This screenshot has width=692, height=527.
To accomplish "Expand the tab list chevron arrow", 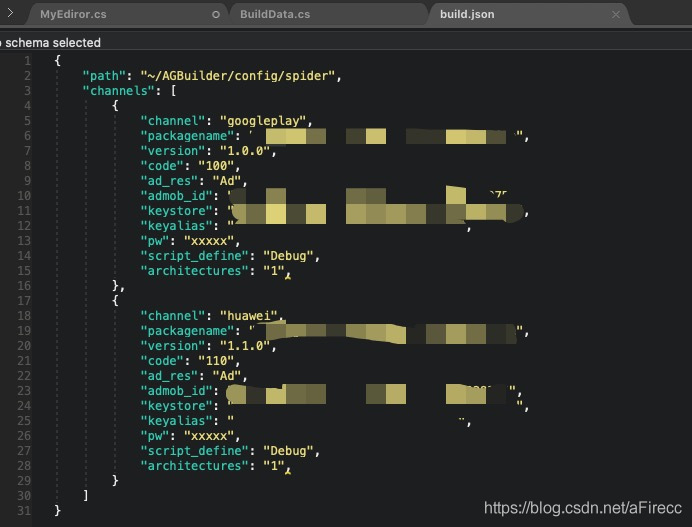I will click(10, 13).
